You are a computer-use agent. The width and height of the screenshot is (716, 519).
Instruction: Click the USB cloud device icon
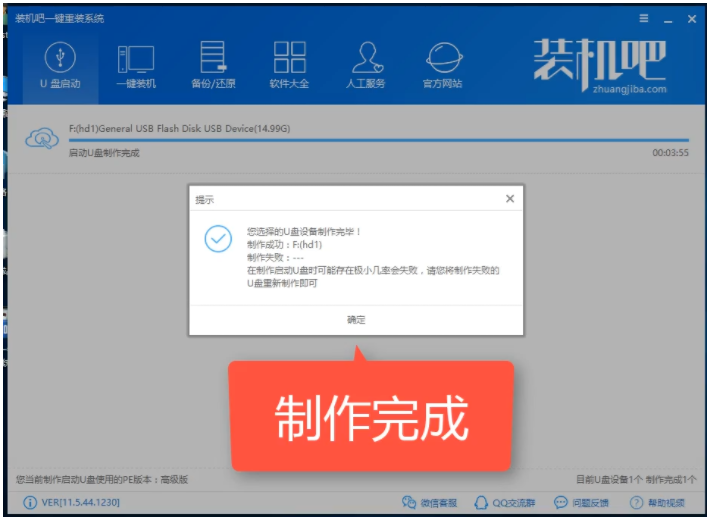click(x=43, y=139)
